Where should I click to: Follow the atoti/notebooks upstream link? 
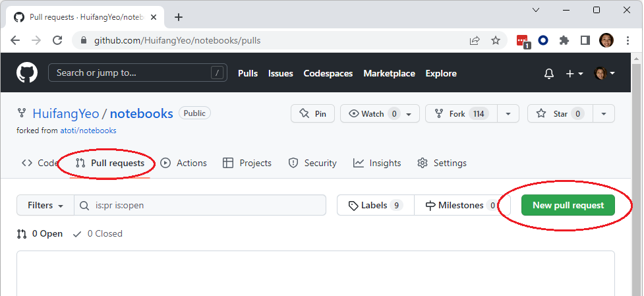[x=88, y=131]
